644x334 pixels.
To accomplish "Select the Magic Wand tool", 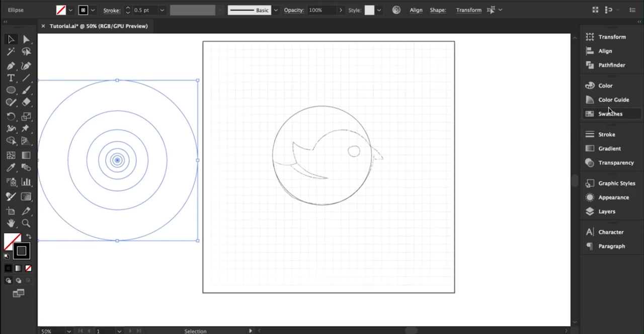I will point(11,51).
